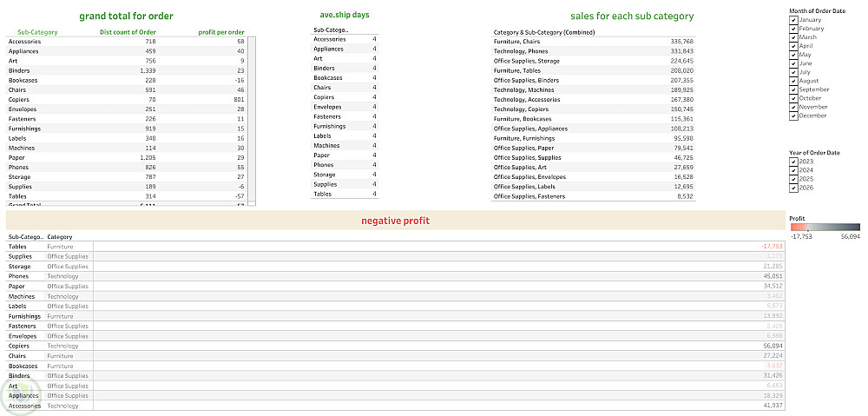This screenshot has width=868, height=416.
Task: Select Fasteners Office Supplies category cell
Action: [x=68, y=327]
